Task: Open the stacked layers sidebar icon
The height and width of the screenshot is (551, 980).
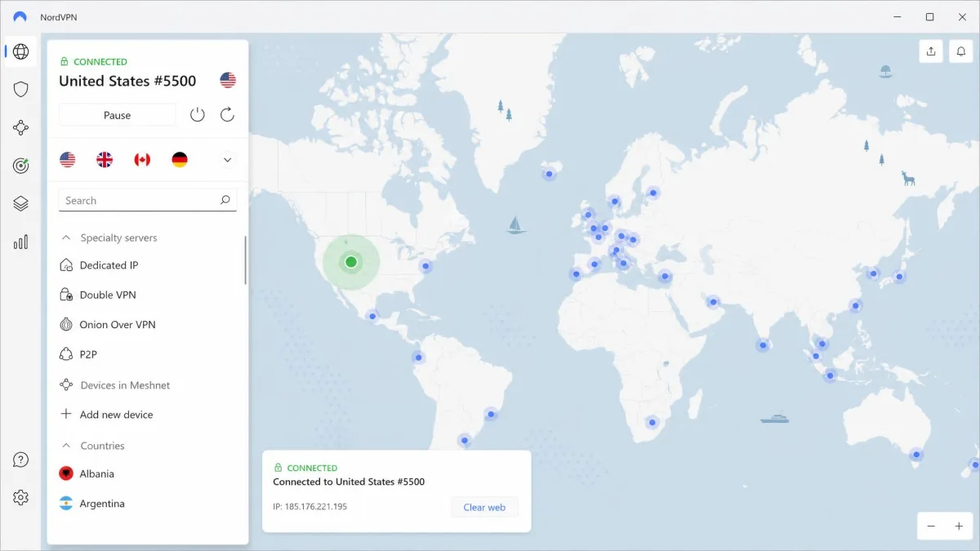Action: coord(21,203)
